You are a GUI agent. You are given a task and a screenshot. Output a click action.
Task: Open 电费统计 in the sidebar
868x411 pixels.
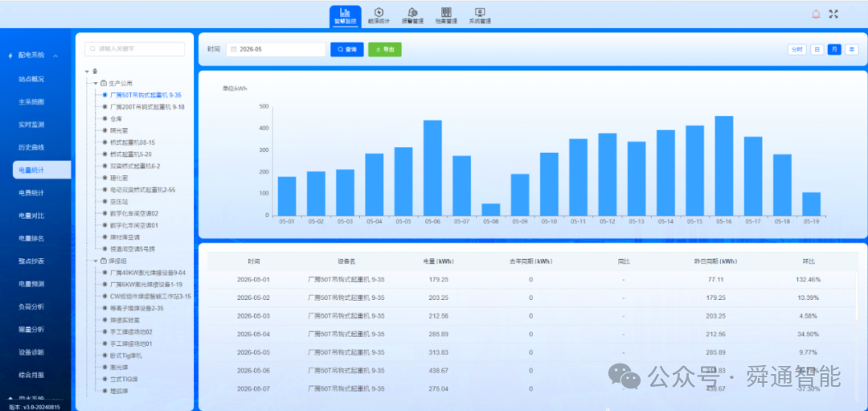click(x=31, y=193)
